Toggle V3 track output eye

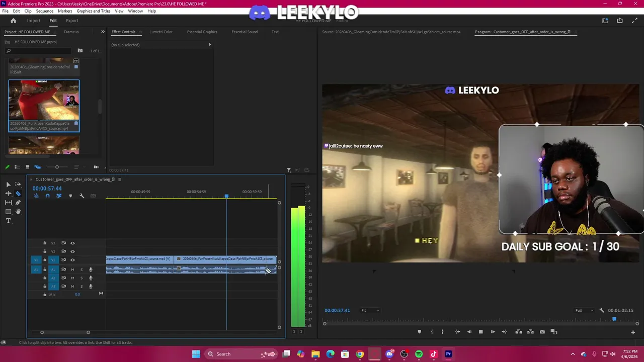click(72, 243)
